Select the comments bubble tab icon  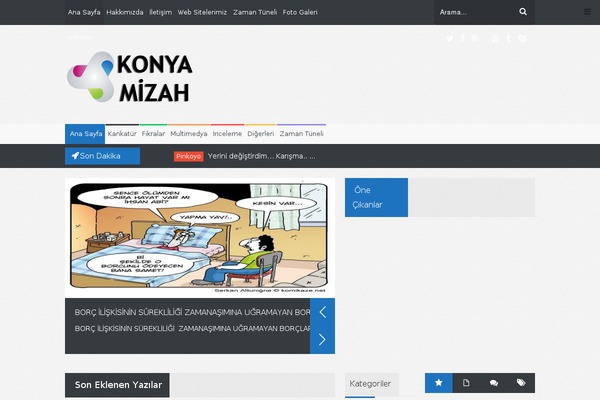coord(494,383)
